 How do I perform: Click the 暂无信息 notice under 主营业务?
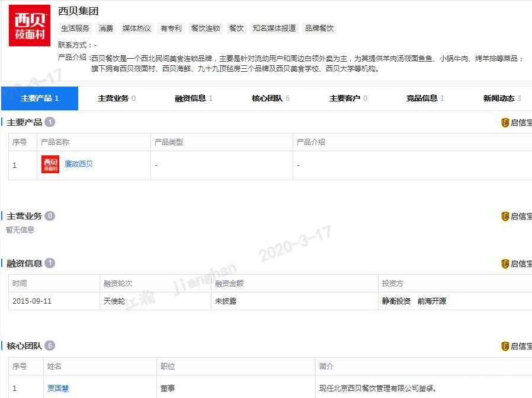[20, 230]
